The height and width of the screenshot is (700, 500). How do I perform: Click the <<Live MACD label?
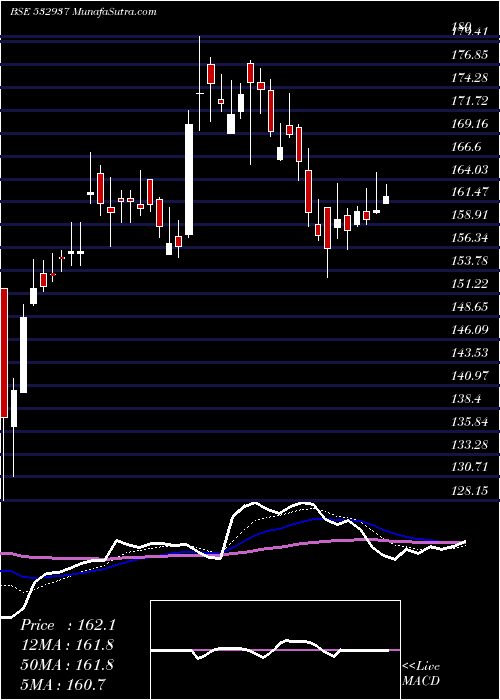click(421, 673)
